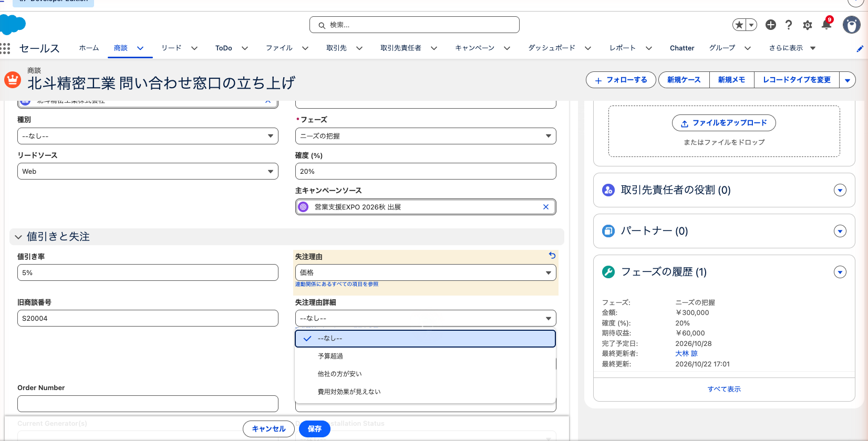Click the global search box
Image resolution: width=868 pixels, height=441 pixels.
click(415, 25)
